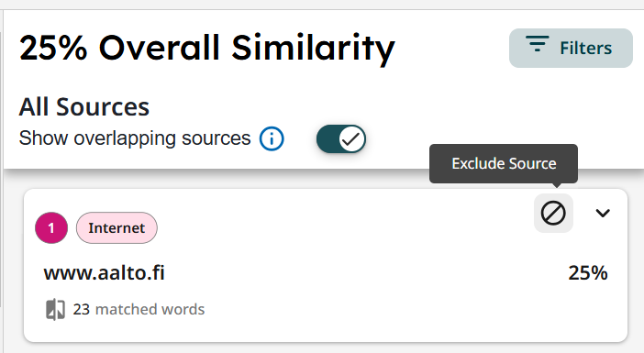Screen dimensions: 644x353
Task: Open the Filters dropdown panel
Action: (x=571, y=48)
